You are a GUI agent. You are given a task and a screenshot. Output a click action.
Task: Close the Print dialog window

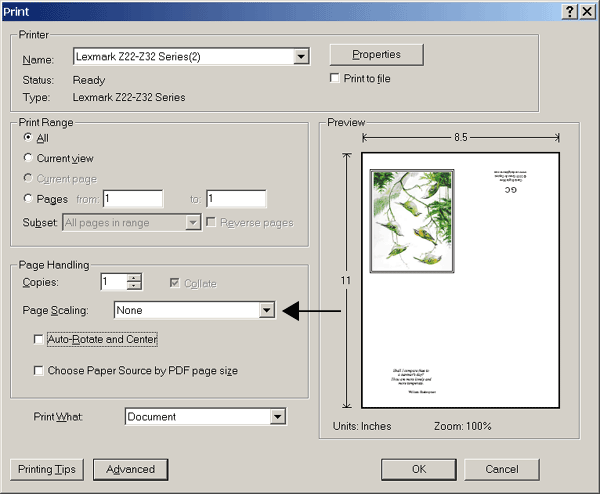point(586,10)
